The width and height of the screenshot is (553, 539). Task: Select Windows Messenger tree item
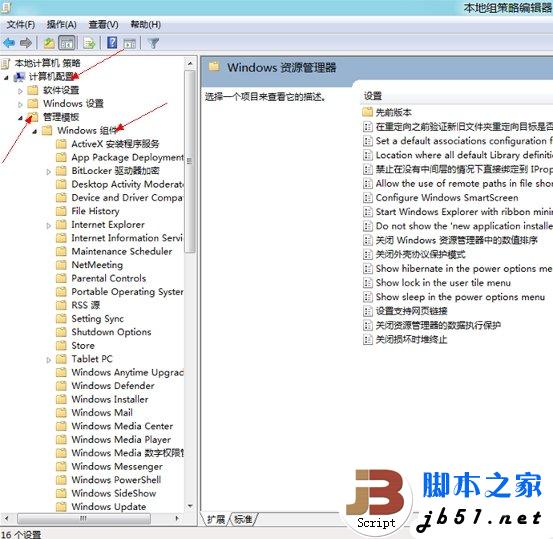[x=117, y=466]
